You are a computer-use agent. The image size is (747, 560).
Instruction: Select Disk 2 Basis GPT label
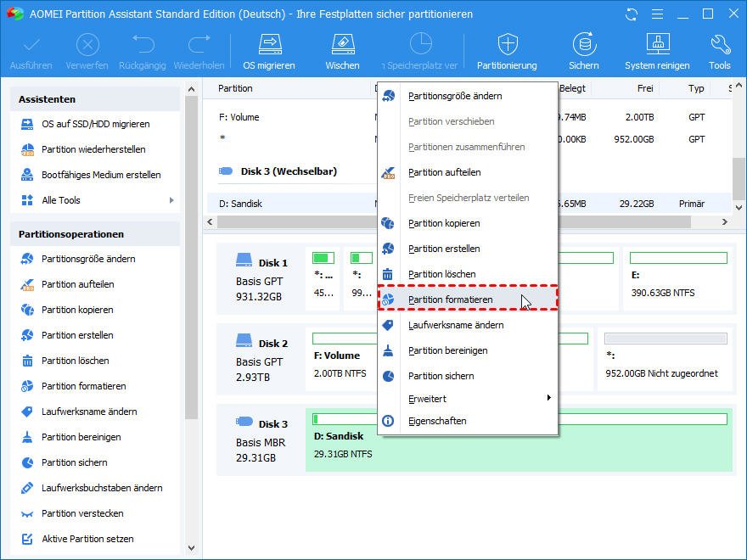point(261,360)
